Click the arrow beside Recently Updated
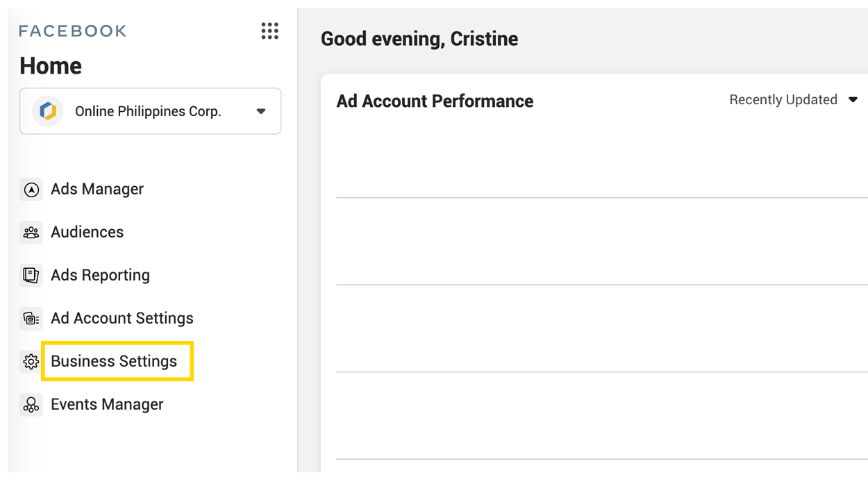Screen dimensions: 868x482 coord(853,100)
